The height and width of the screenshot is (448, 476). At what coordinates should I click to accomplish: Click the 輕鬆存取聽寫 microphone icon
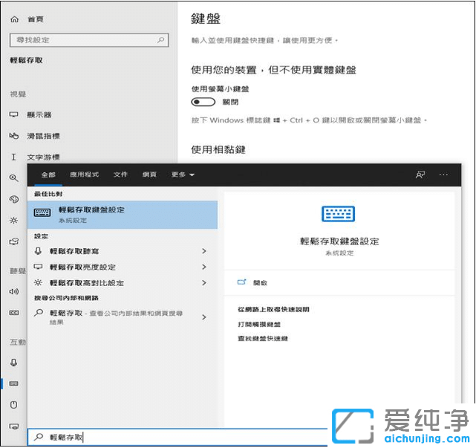39,251
